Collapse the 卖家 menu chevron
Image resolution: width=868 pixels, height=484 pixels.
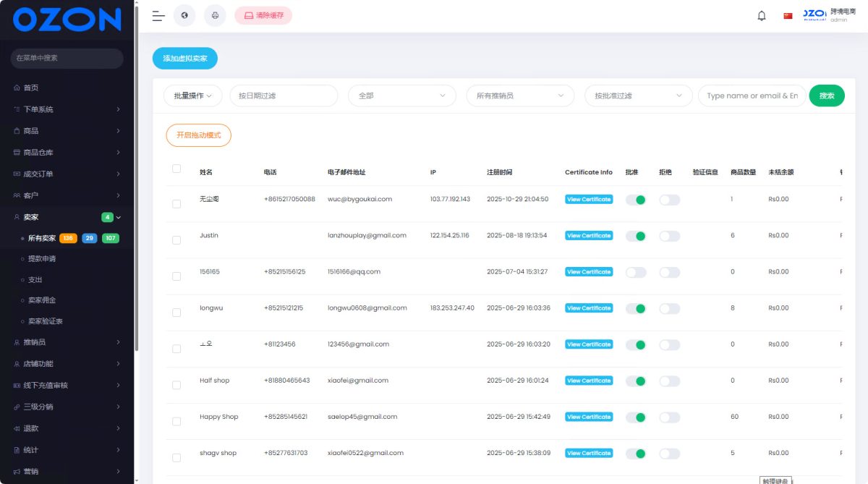click(x=119, y=217)
